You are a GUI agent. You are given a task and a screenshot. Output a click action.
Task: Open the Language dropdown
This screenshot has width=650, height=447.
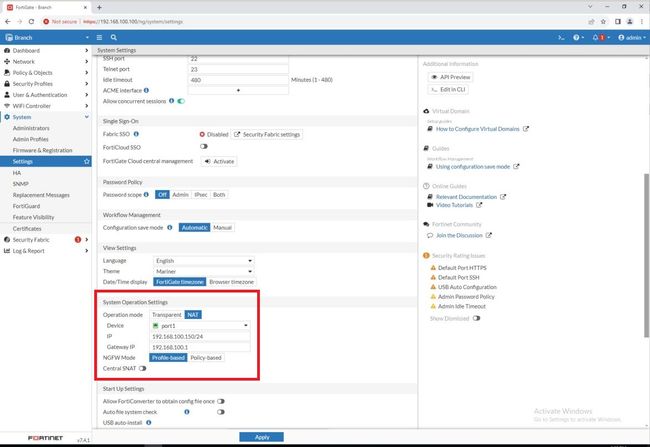[204, 261]
